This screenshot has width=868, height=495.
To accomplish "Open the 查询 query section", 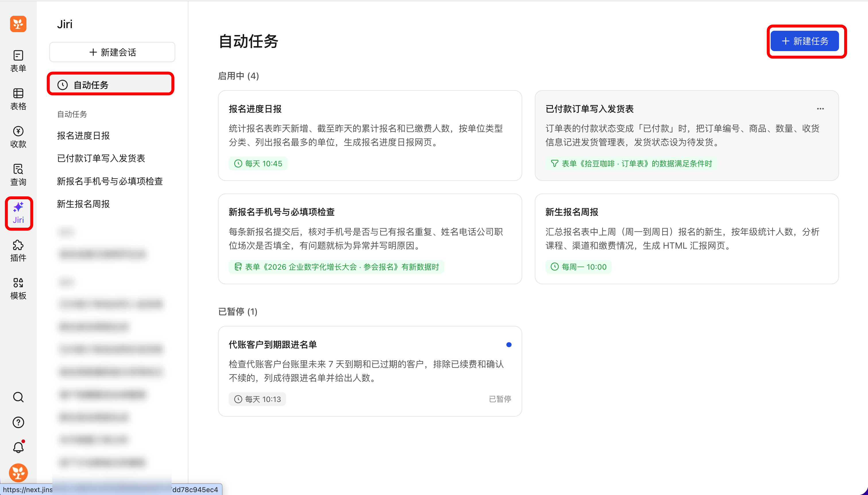I will (x=18, y=175).
